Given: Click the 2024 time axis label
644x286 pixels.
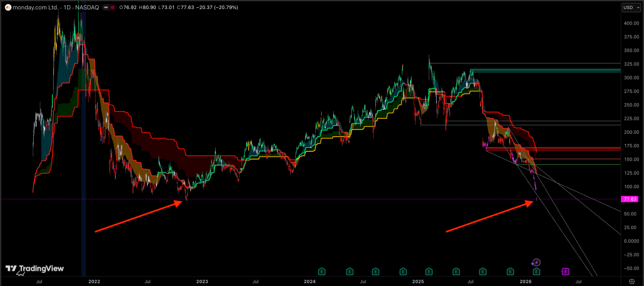Looking at the screenshot, I should coord(310,281).
